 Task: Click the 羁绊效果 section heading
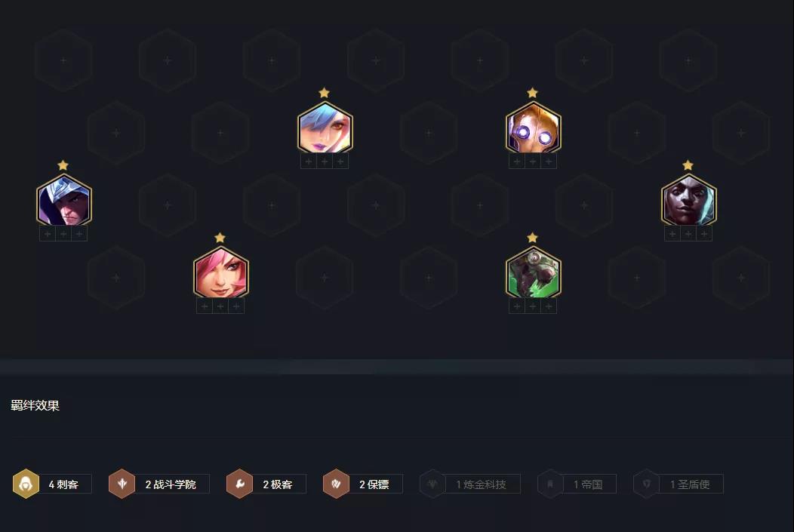pos(35,405)
